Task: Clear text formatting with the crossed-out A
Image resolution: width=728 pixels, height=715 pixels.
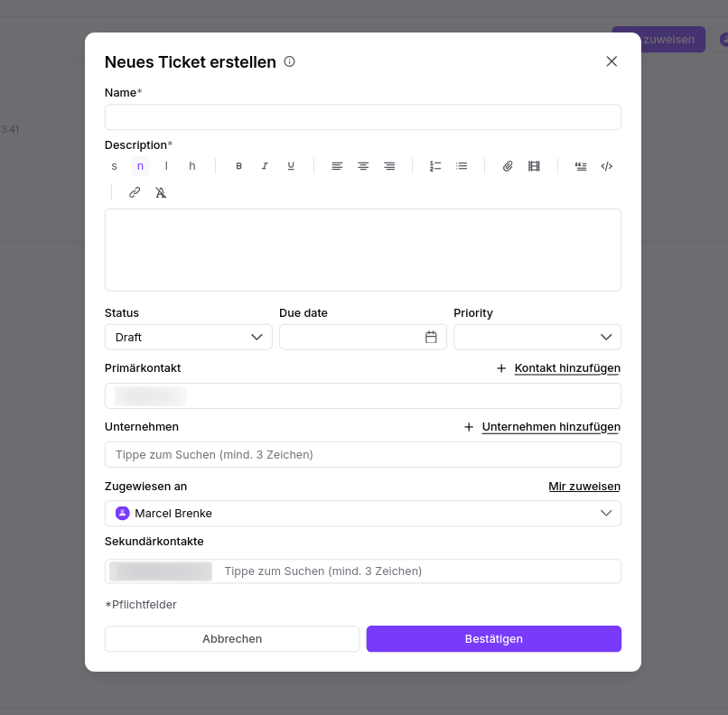Action: coord(161,192)
